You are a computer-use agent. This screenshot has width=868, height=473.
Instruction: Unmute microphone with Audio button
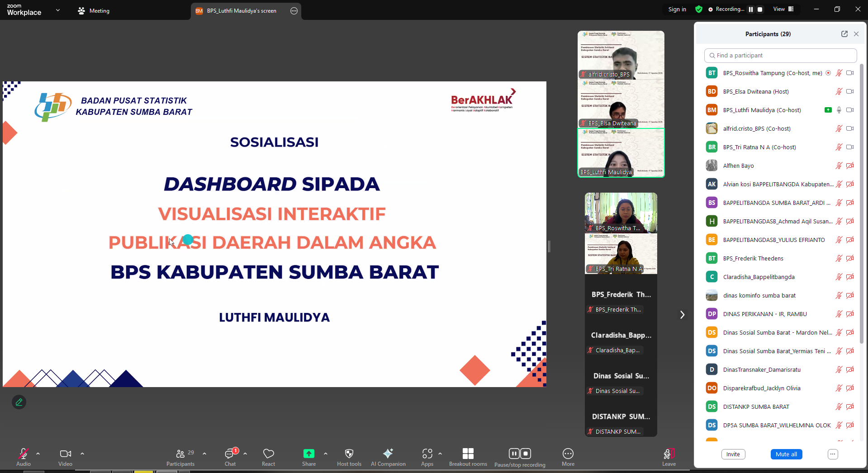[24, 456]
